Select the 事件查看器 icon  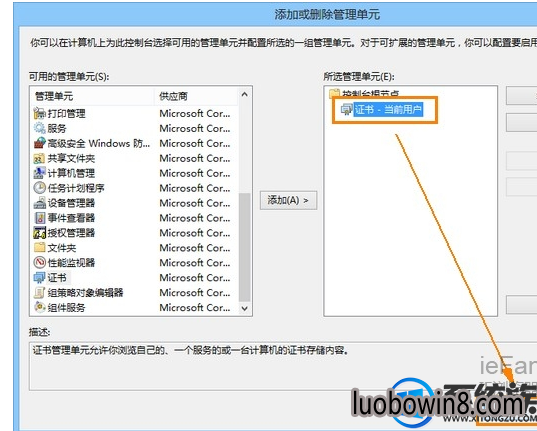[x=39, y=218]
